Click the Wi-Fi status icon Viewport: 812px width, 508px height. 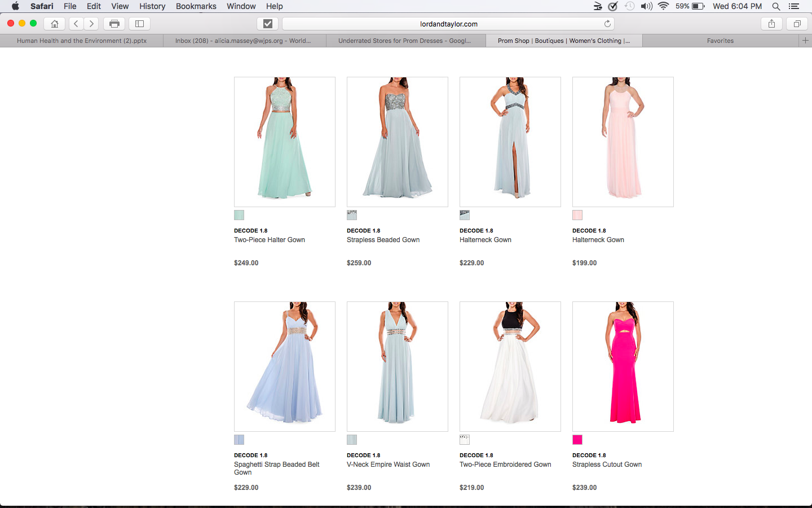(664, 6)
